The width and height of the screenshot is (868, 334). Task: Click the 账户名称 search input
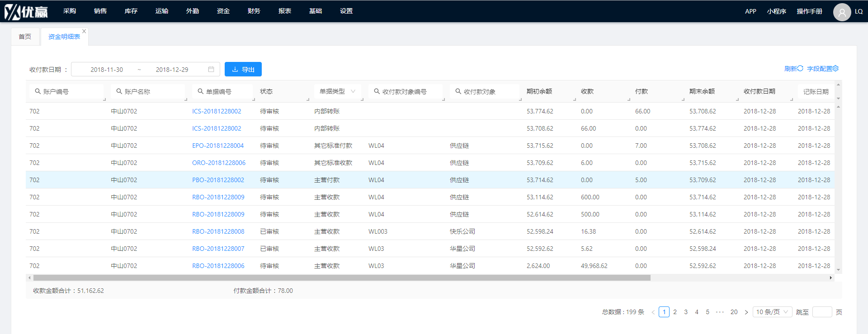tap(148, 91)
